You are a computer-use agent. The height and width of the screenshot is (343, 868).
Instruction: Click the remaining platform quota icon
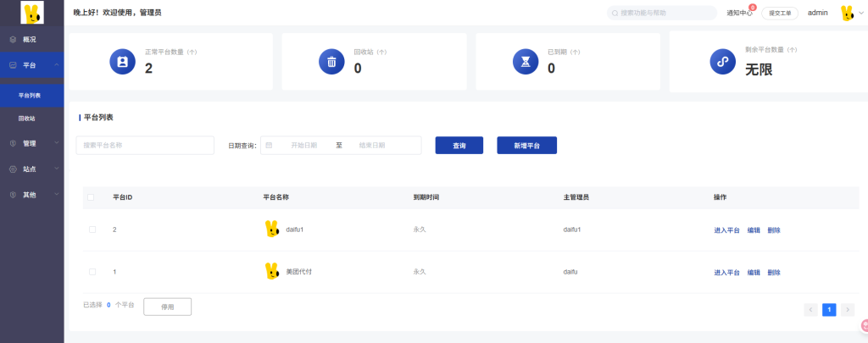pyautogui.click(x=722, y=62)
